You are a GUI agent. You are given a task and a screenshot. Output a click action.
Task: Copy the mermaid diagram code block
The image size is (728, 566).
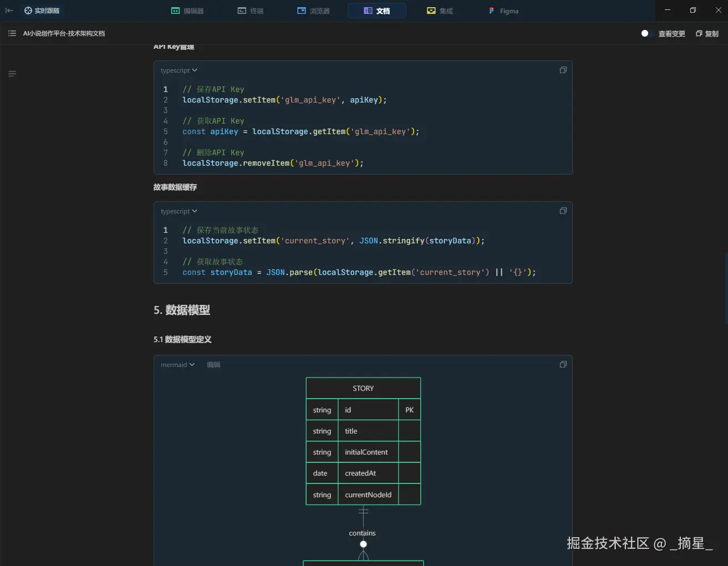(563, 365)
